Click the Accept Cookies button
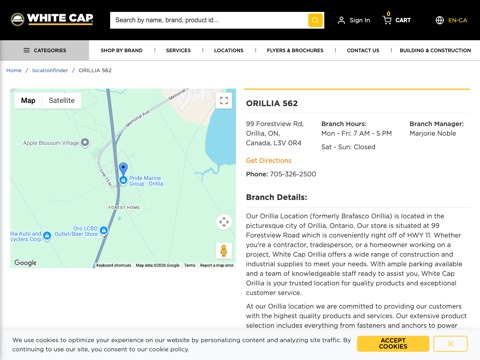 point(393,344)
